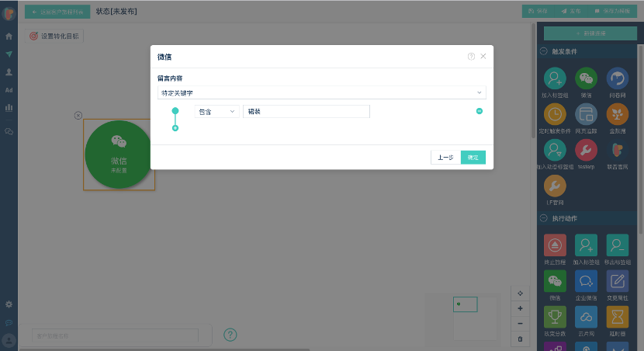Remove the keyword condition row with minus icon
This screenshot has width=644, height=351.
[480, 111]
